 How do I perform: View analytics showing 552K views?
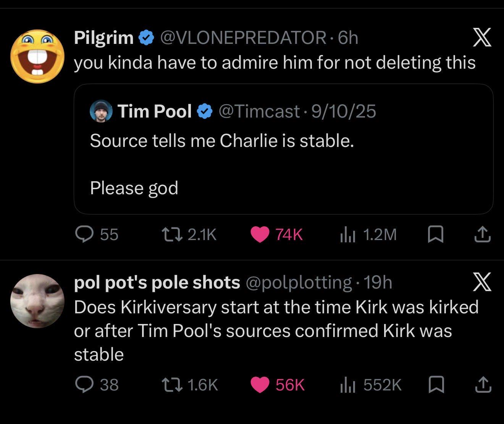pos(371,384)
